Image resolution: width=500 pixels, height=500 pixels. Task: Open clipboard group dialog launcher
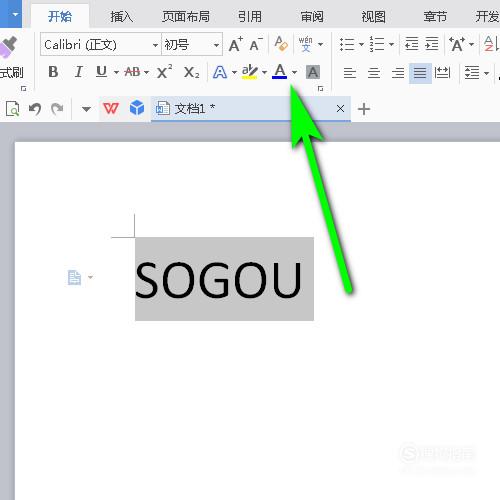[23, 88]
